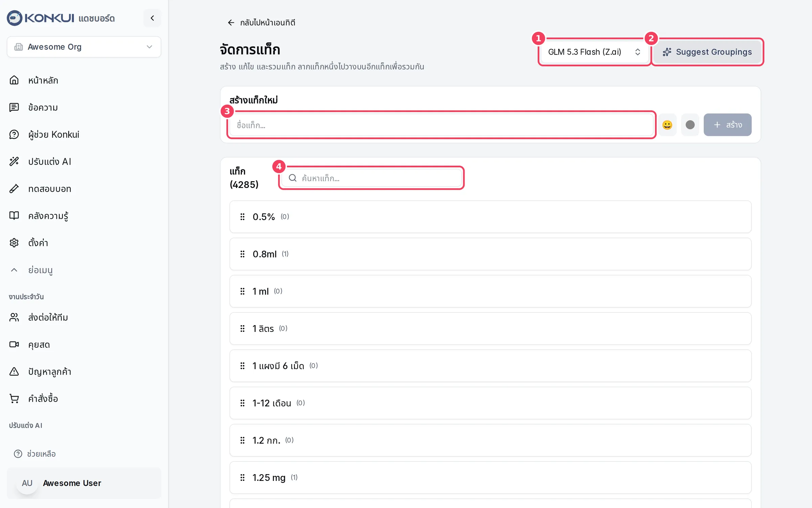This screenshot has height=508, width=812.
Task: Select the 0.5% tag name
Action: click(x=264, y=217)
